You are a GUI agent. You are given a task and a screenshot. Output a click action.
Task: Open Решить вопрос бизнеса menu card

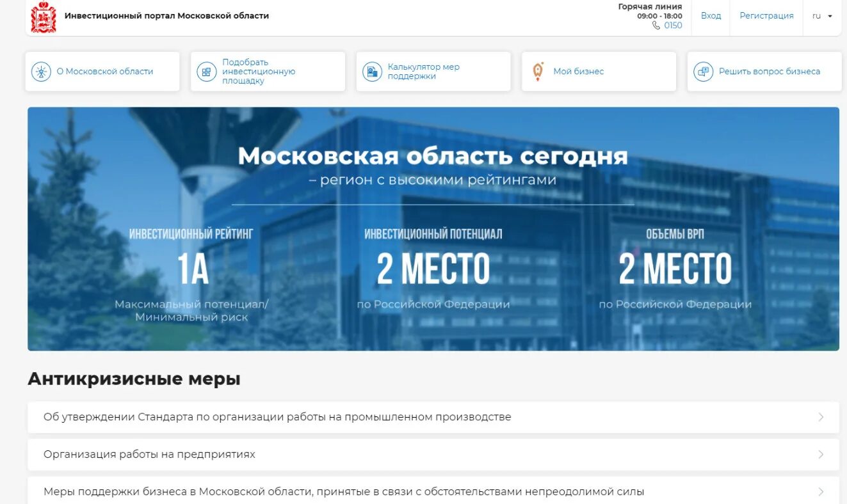764,72
